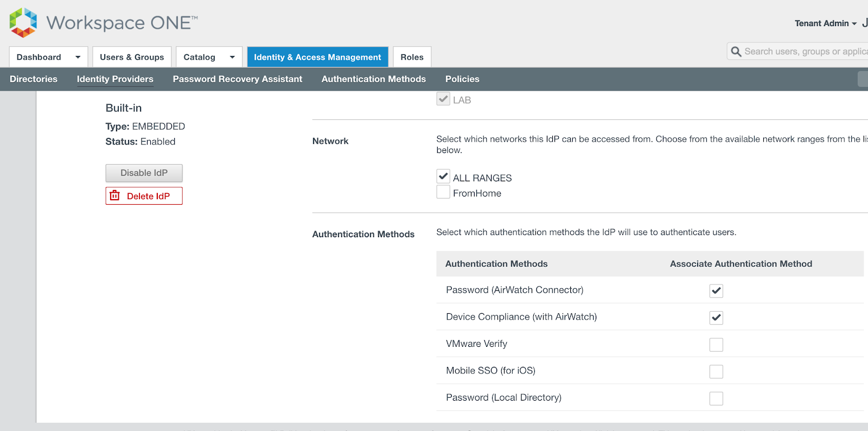The width and height of the screenshot is (868, 431).
Task: Click the VMware Verify row label
Action: click(476, 344)
